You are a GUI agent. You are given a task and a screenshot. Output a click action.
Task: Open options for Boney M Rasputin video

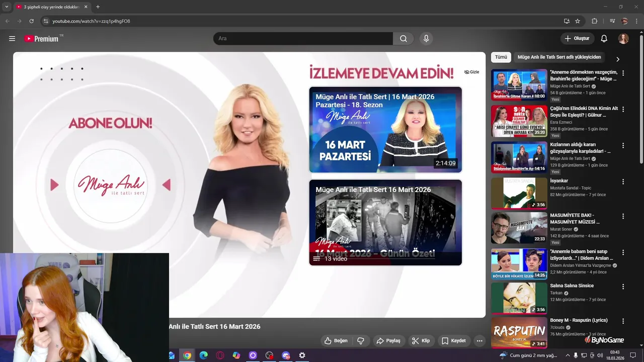click(623, 321)
